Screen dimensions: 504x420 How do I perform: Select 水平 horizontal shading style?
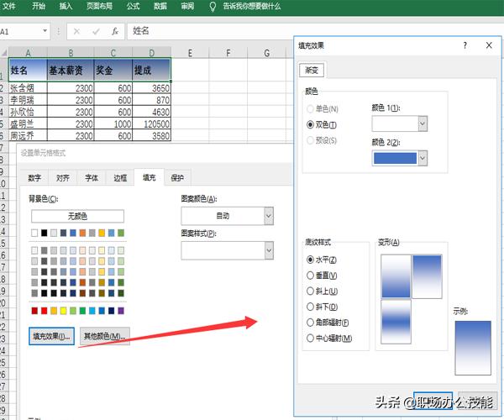pyautogui.click(x=310, y=260)
